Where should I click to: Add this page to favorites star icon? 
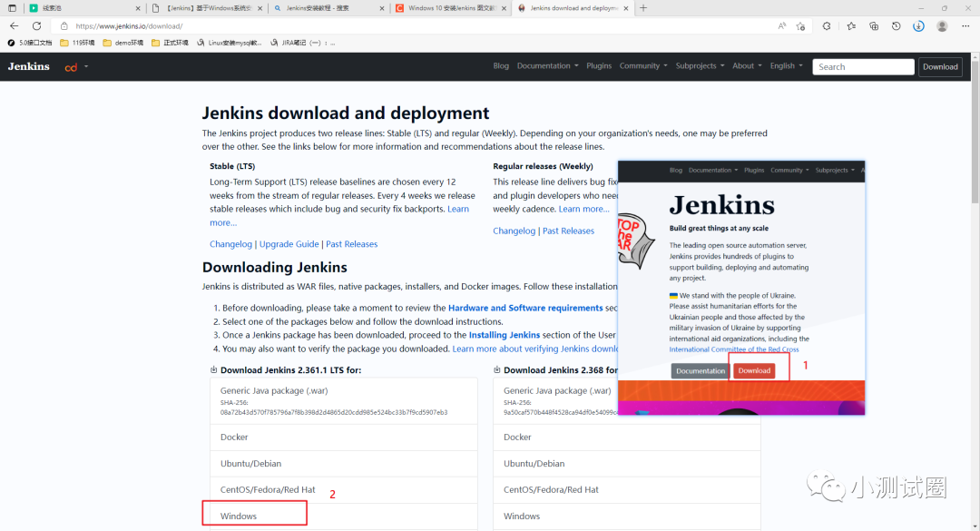[800, 26]
